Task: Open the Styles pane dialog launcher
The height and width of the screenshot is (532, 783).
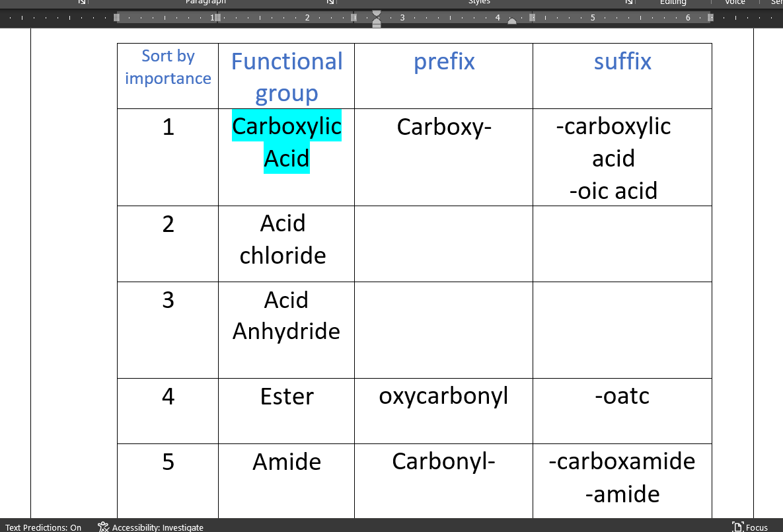Action: [630, 2]
